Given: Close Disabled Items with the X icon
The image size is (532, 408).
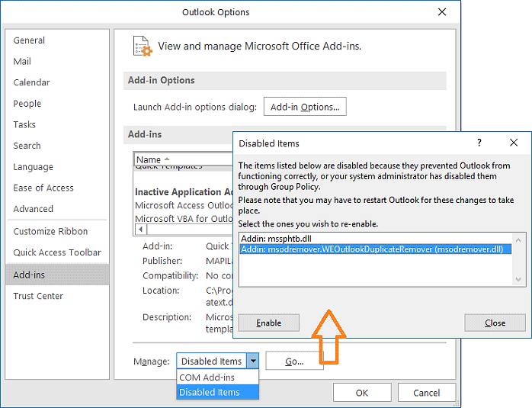Looking at the screenshot, I should [514, 143].
